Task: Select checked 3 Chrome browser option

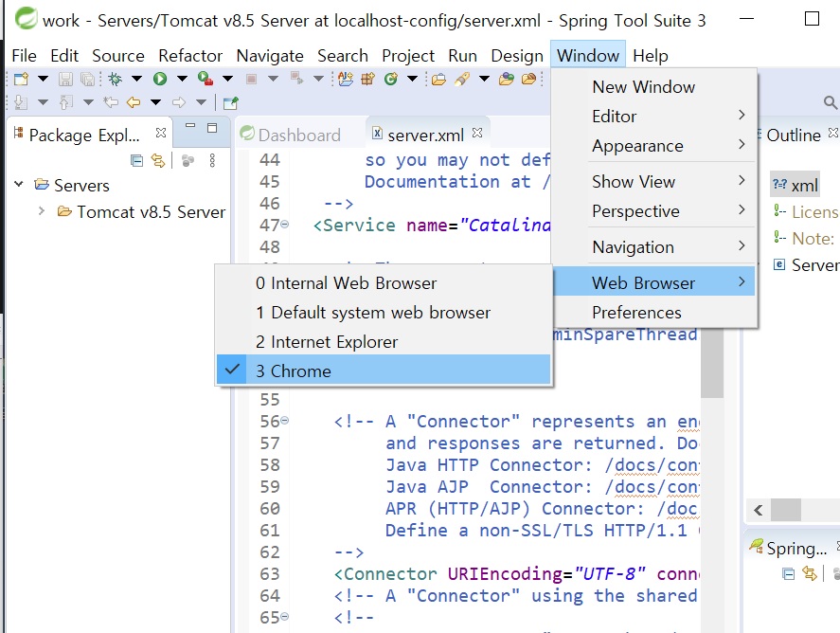Action: 384,371
